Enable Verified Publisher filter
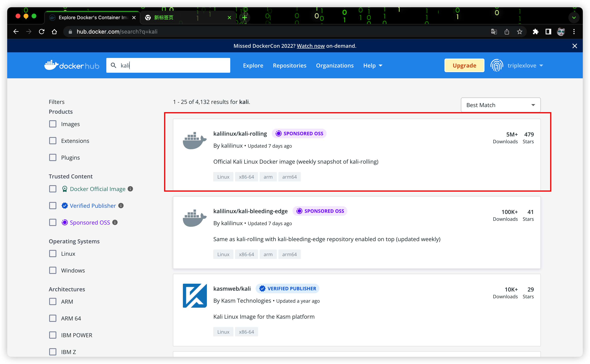 click(x=53, y=206)
